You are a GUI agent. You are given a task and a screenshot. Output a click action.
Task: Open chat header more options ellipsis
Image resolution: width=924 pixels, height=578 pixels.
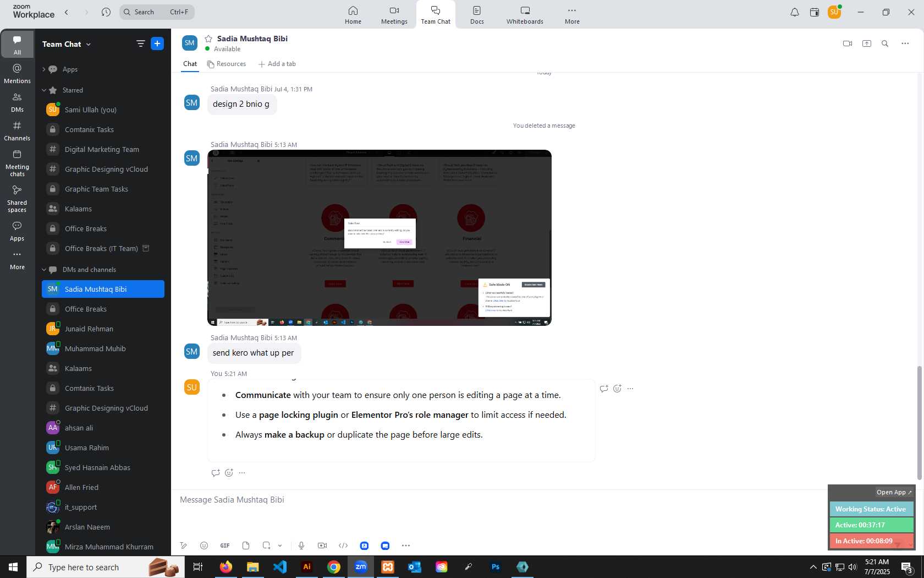click(x=905, y=43)
